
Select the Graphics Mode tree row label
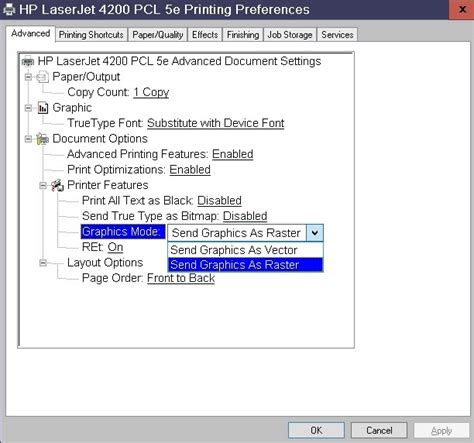123,232
